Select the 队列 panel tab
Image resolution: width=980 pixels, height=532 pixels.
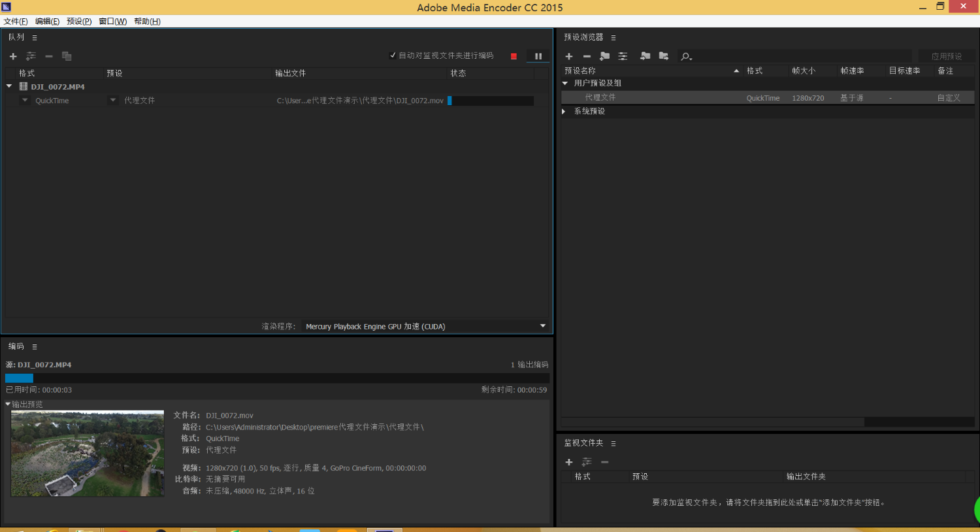click(x=16, y=37)
